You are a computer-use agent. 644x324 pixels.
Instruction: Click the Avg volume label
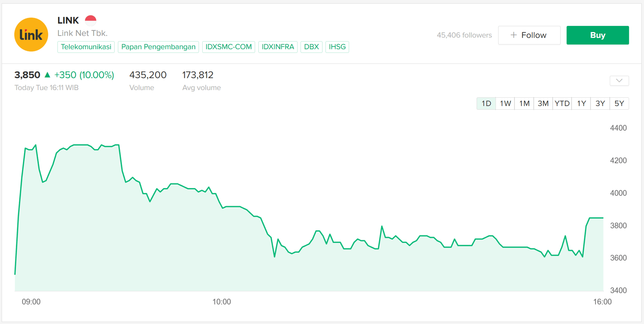coord(202,88)
